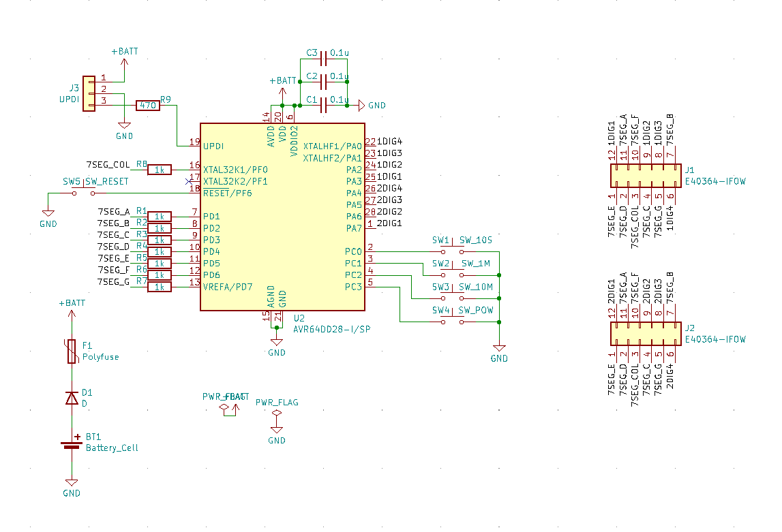This screenshot has height=532, width=782.
Task: Click the no-connect marker on XTAL32K2/PF1
Action: 189,182
